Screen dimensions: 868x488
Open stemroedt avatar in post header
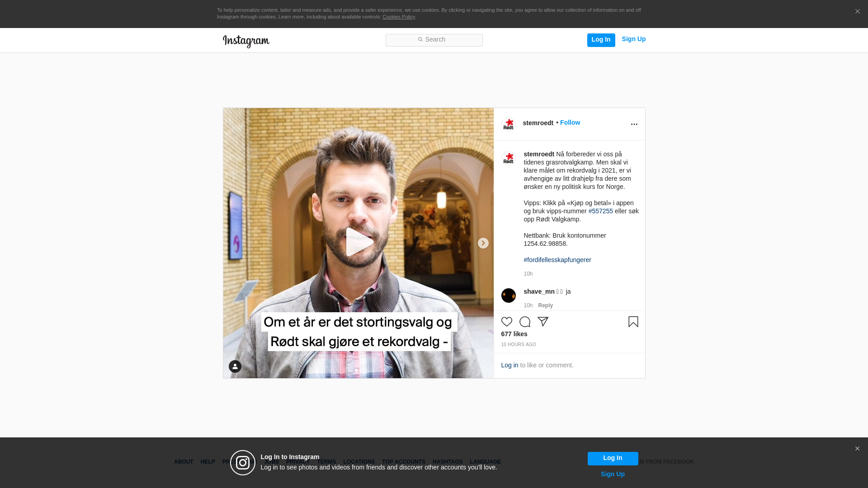point(509,124)
